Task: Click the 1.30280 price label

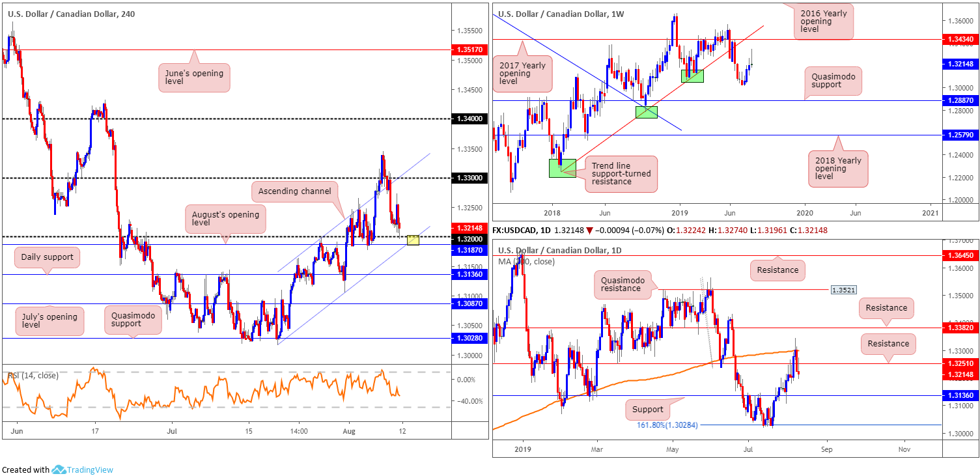Action: tap(468, 338)
